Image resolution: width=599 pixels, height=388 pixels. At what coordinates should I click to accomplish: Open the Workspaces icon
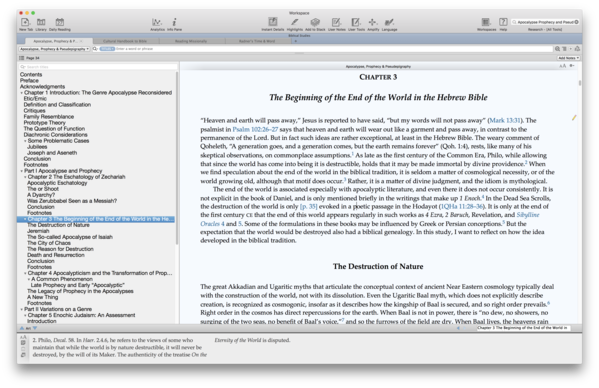[486, 22]
